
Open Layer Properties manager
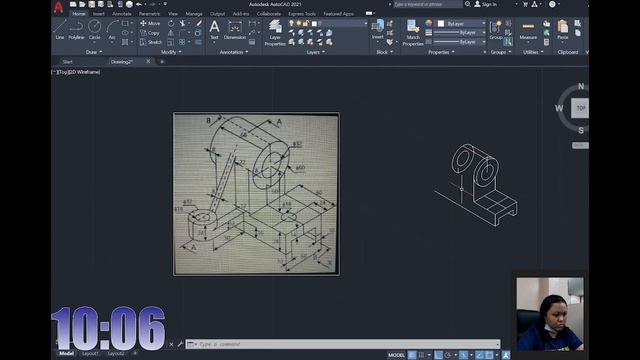pos(275,33)
